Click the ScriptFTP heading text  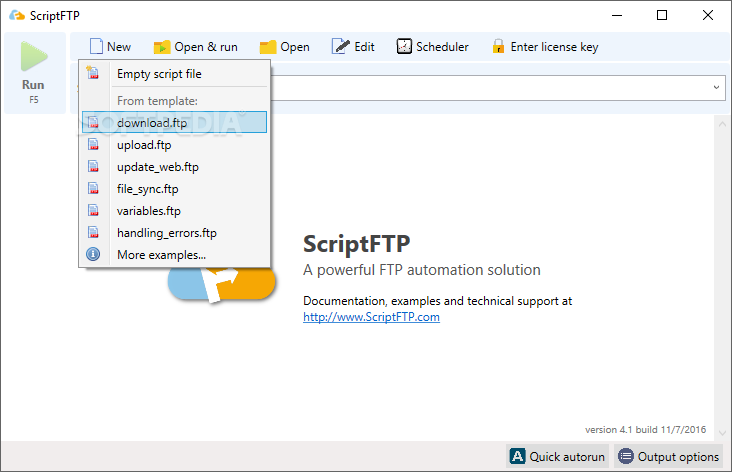point(357,244)
